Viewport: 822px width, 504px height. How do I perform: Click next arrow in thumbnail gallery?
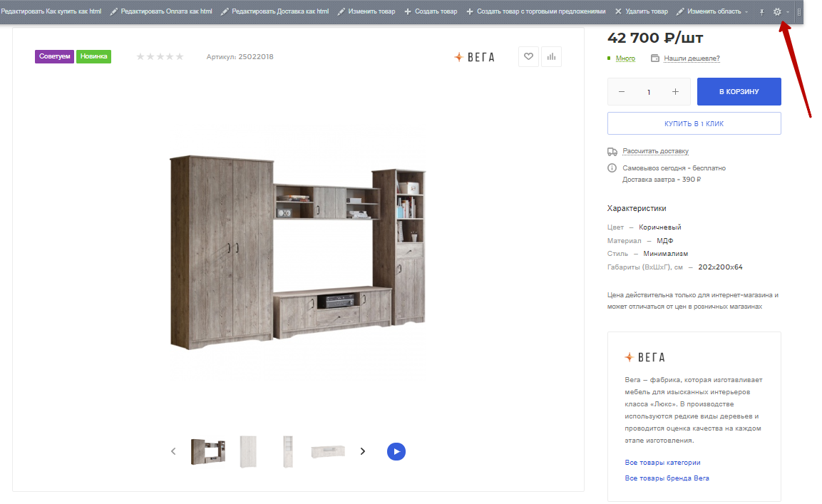pyautogui.click(x=363, y=451)
